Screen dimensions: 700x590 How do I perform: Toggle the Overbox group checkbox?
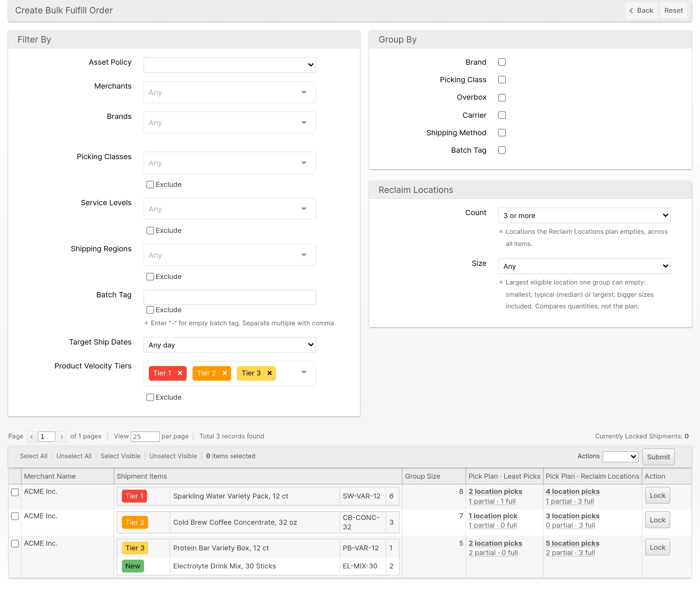[502, 97]
